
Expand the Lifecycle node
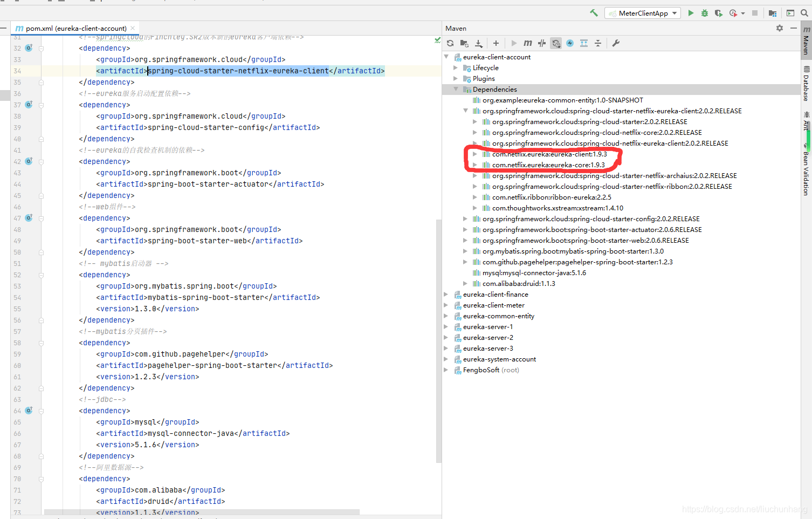point(456,67)
